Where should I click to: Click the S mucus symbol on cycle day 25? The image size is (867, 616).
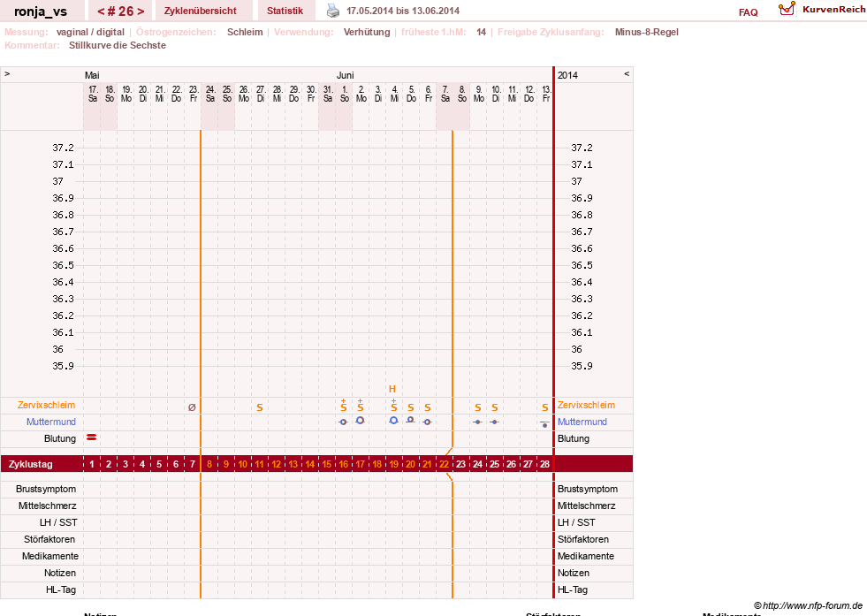click(x=494, y=407)
